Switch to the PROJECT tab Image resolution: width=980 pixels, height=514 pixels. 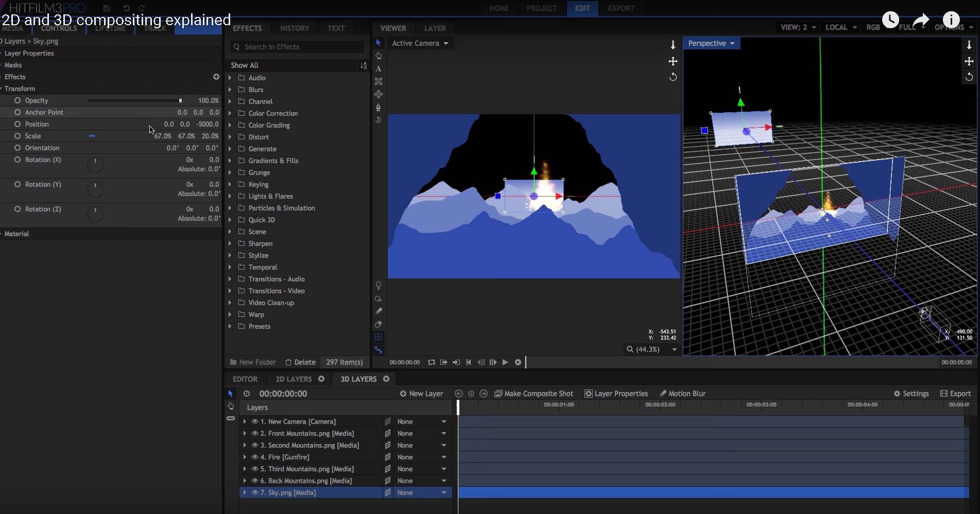(x=541, y=8)
